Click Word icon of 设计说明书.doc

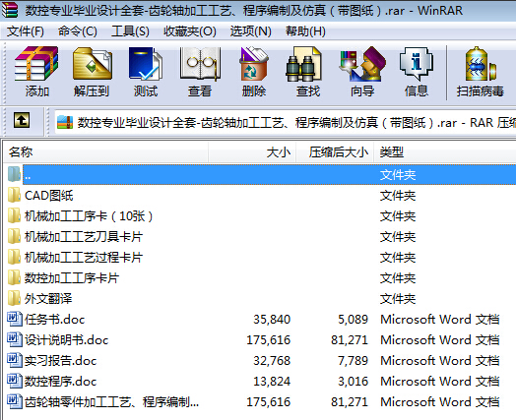(15, 339)
